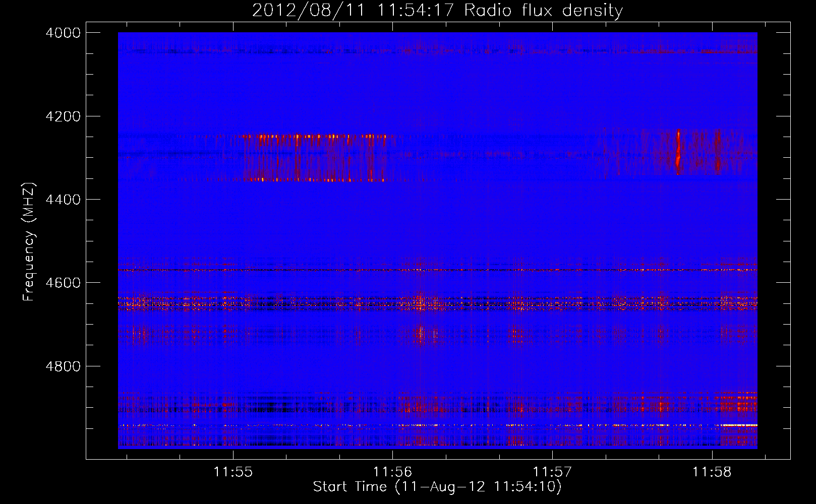Image resolution: width=816 pixels, height=504 pixels.
Task: Click the '4400' frequency axis label
Action: [x=63, y=200]
